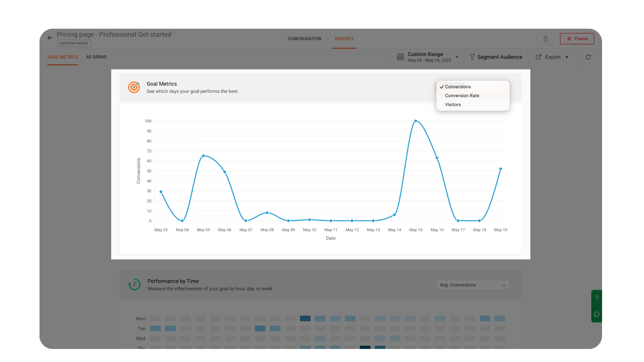
Task: Click the back arrow icon
Action: point(50,38)
